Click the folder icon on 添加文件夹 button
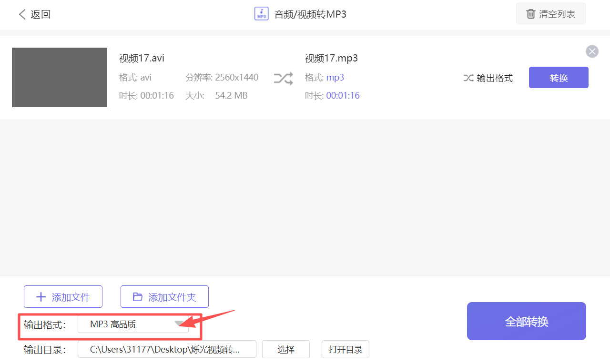Viewport: 610px width, 364px height. (x=137, y=296)
